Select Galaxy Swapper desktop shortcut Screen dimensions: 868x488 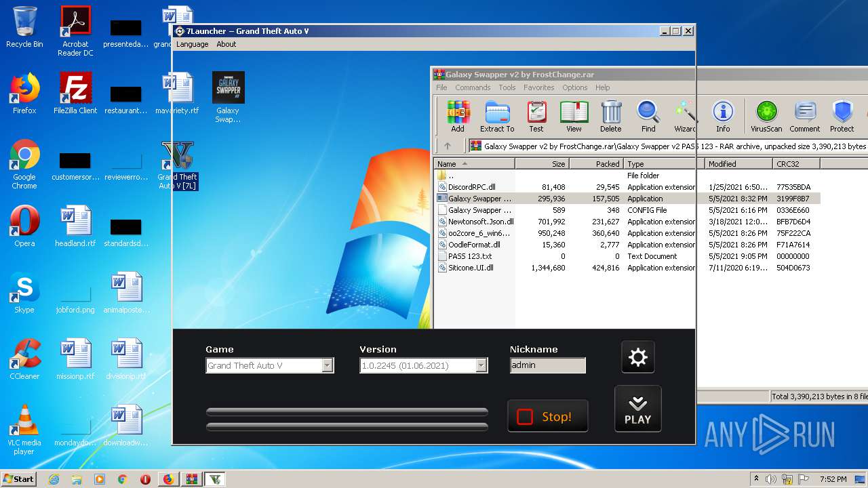(228, 98)
